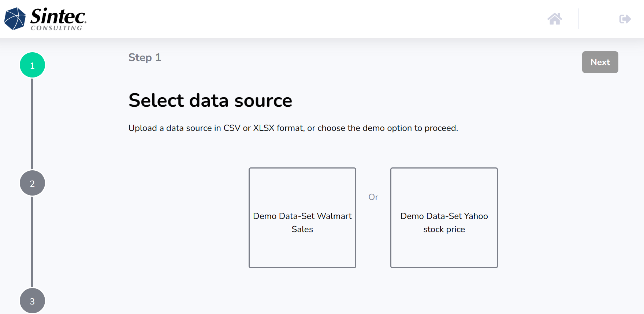Click the divider between home and logout

578,19
